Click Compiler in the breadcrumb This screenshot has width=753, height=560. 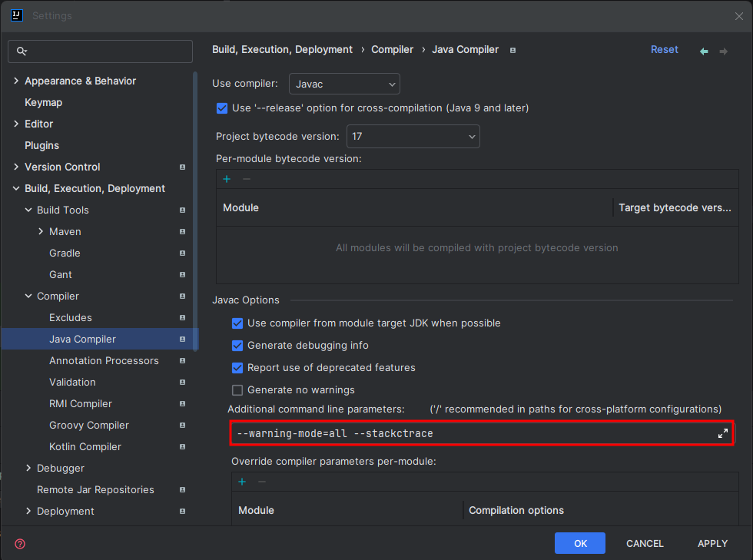tap(392, 49)
